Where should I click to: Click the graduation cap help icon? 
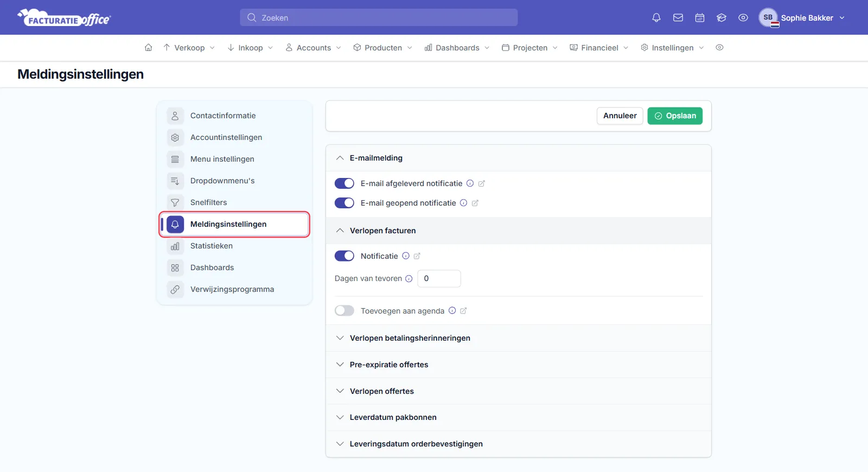tap(722, 18)
